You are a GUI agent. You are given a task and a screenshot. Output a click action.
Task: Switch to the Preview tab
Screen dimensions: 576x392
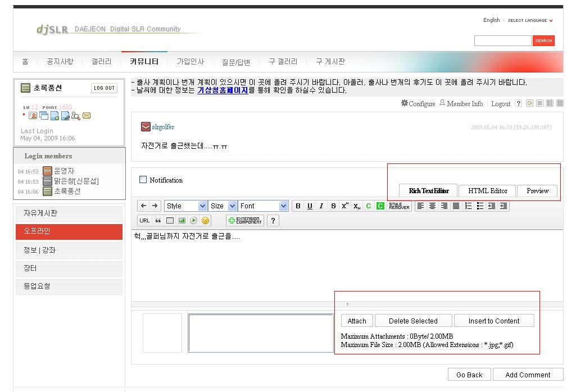pos(537,191)
